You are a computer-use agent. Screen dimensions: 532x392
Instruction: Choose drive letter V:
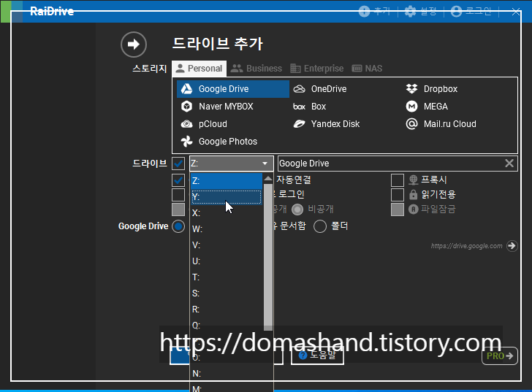(227, 245)
